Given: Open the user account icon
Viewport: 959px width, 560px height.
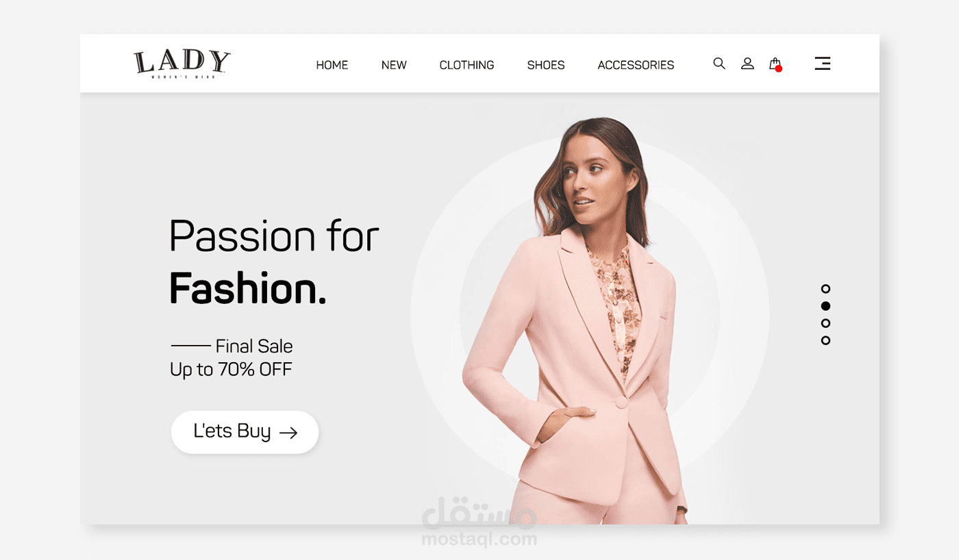Looking at the screenshot, I should tap(747, 64).
